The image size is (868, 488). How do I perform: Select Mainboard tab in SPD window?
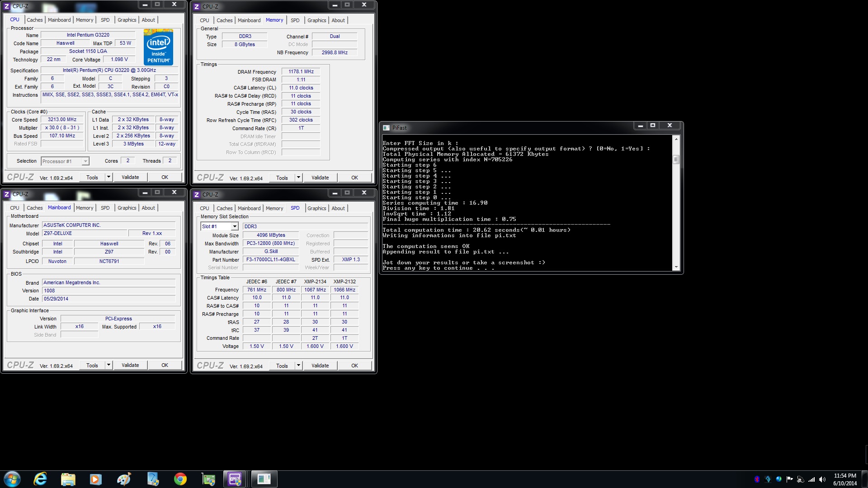coord(249,208)
